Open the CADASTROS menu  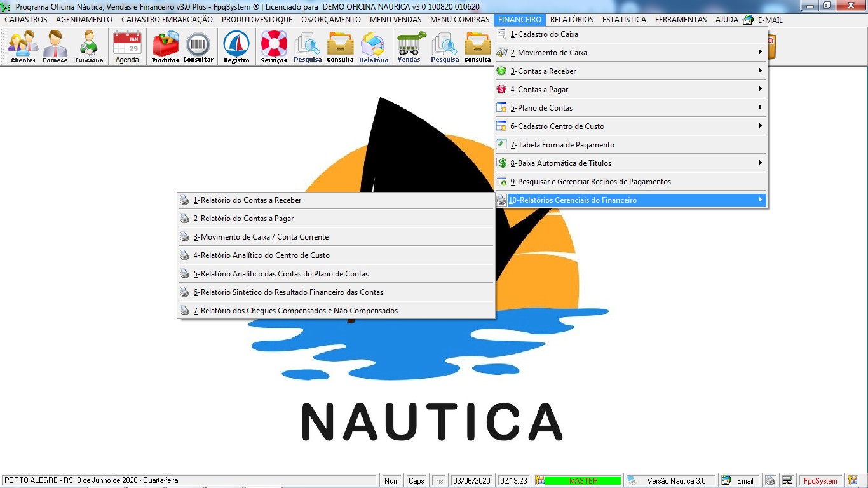click(26, 20)
